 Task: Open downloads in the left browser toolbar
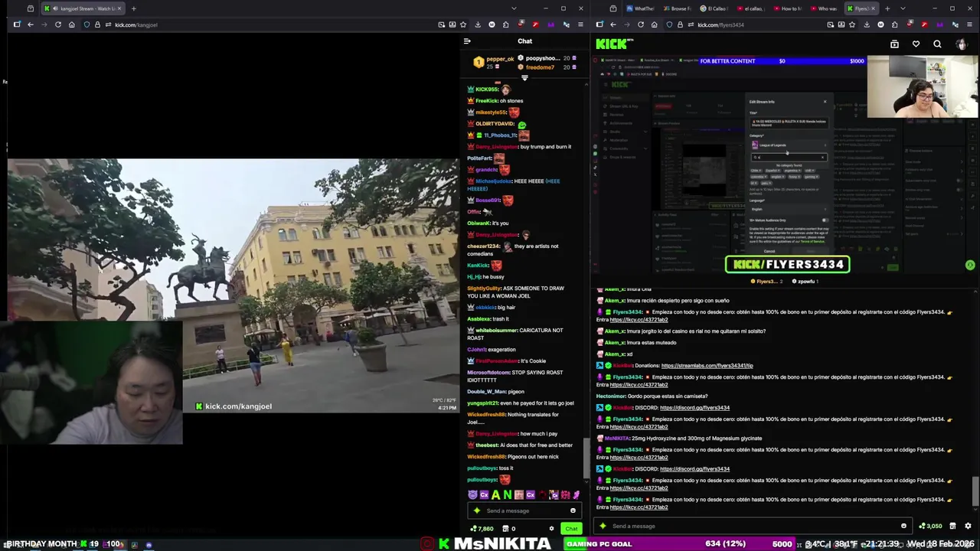pos(478,24)
